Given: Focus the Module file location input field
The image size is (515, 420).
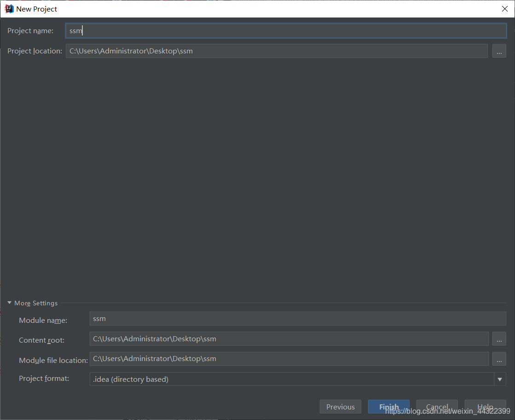Looking at the screenshot, I should [x=288, y=359].
